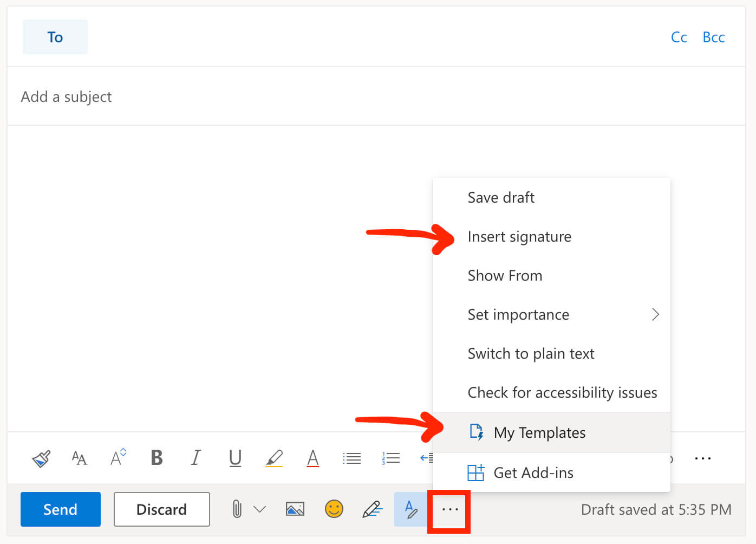
Task: Expand the attachment dropdown chevron
Action: pos(260,509)
